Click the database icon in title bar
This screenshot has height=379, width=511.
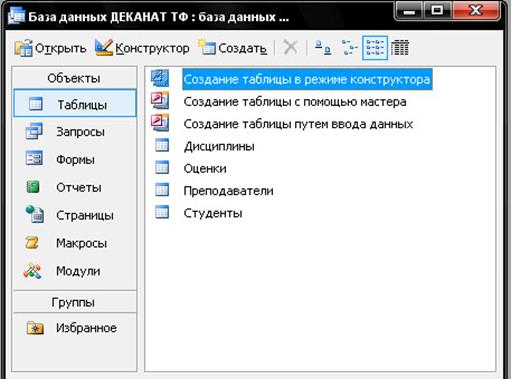click(17, 16)
